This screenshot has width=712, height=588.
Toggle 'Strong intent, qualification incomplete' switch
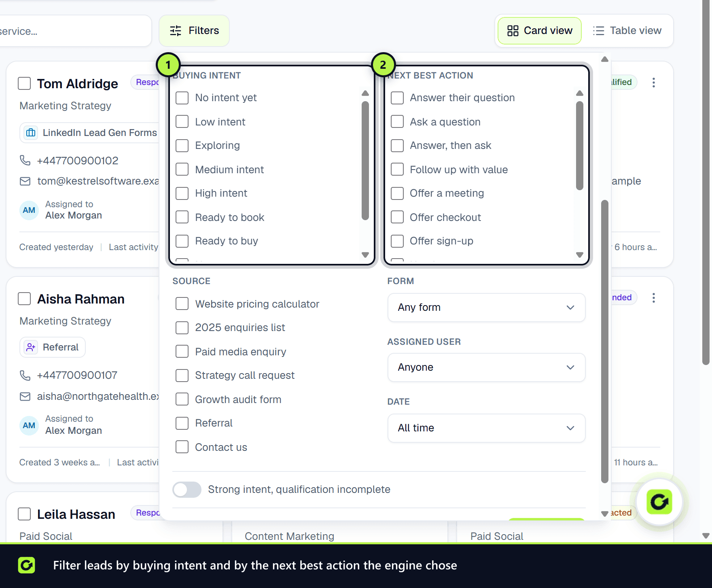click(187, 490)
